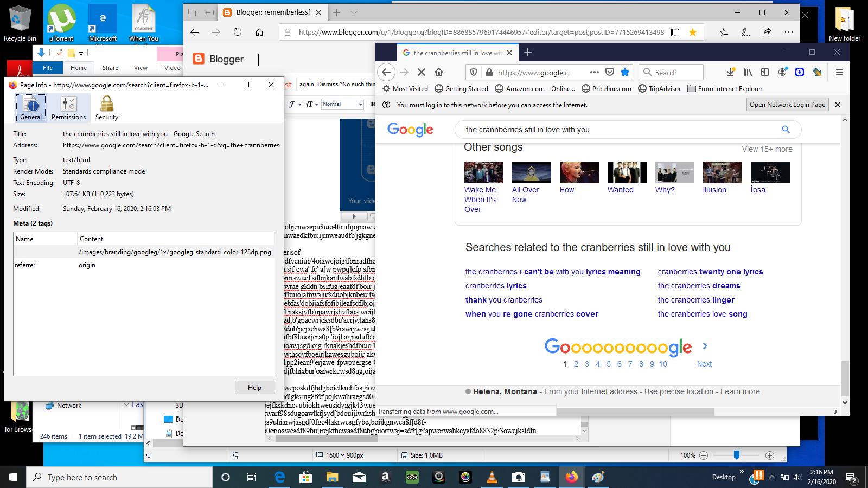Open Most Visited bookmarks menu

405,88
